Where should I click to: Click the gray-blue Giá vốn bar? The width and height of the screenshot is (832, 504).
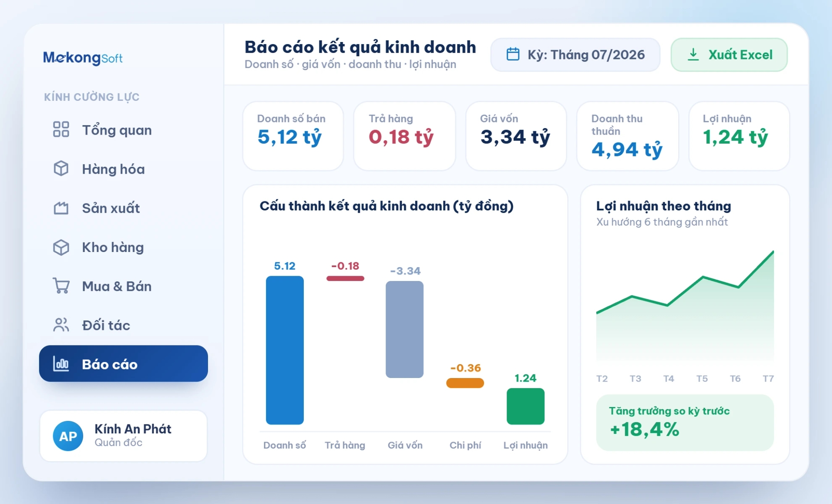(x=405, y=330)
